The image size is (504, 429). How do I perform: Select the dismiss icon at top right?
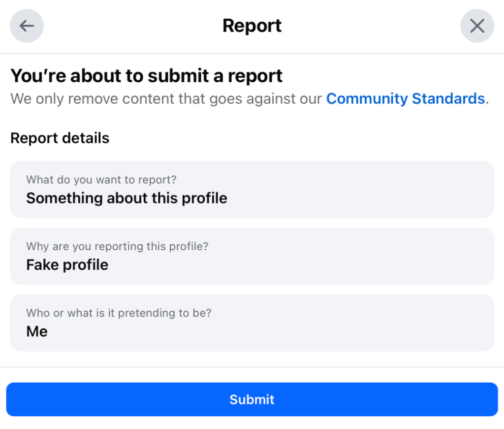(x=477, y=26)
